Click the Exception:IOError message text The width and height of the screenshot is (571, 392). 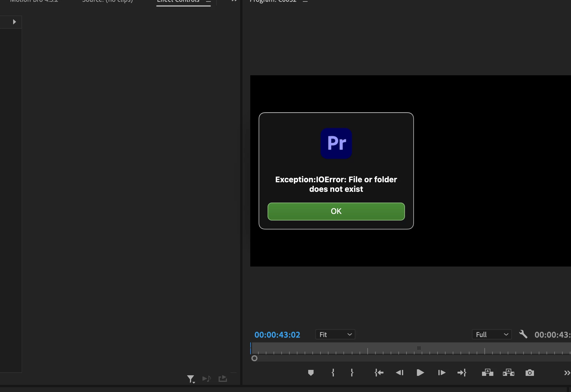(x=336, y=184)
